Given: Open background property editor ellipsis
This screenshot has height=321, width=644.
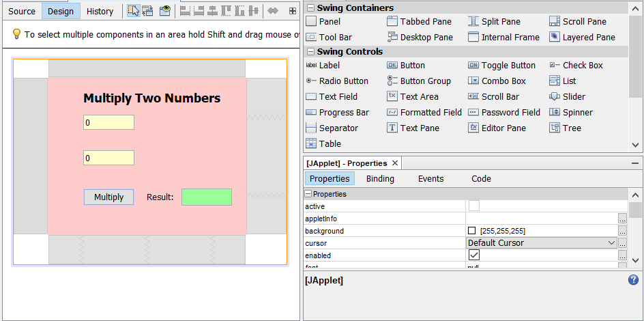Looking at the screenshot, I should 622,231.
